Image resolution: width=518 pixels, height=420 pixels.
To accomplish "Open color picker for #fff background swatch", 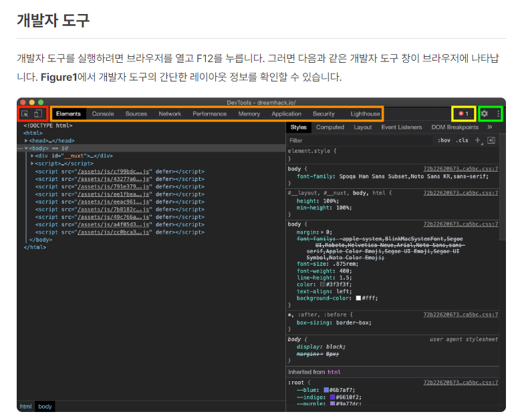I will 358,298.
